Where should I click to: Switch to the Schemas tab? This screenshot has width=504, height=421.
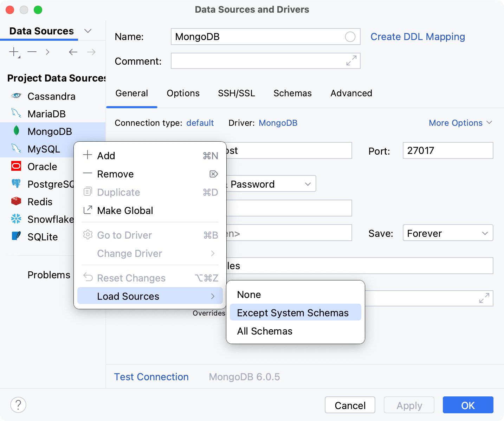[x=292, y=93]
